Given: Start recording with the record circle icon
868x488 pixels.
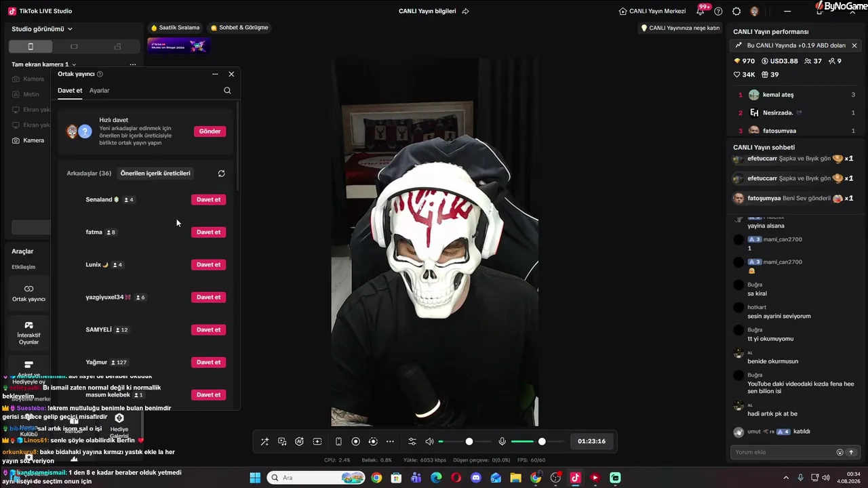Looking at the screenshot, I should coord(355,441).
